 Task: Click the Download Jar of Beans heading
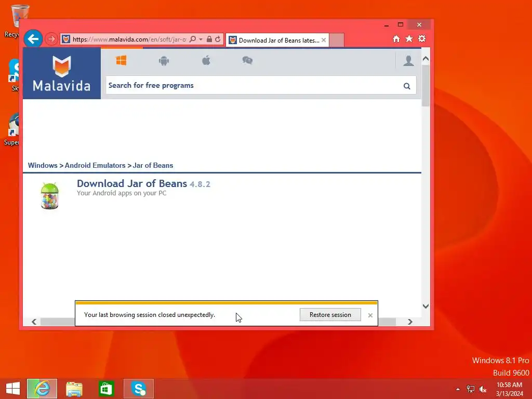pyautogui.click(x=131, y=183)
